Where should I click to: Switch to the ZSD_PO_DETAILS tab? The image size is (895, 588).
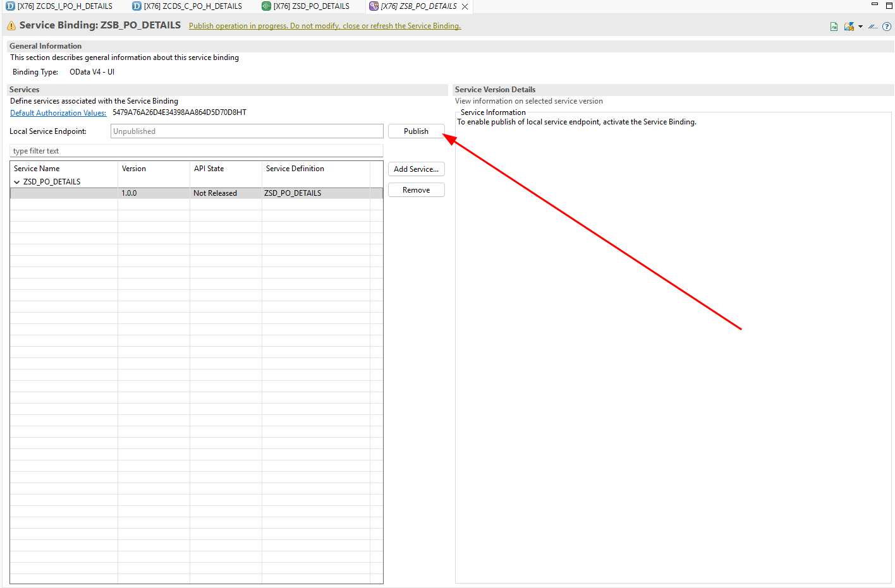pos(306,6)
